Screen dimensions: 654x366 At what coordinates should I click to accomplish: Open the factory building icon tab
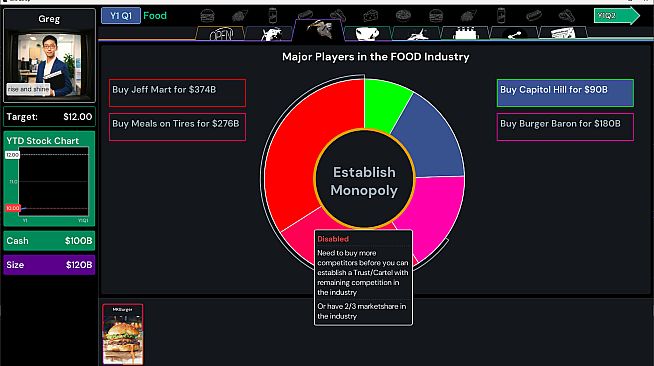pos(465,34)
